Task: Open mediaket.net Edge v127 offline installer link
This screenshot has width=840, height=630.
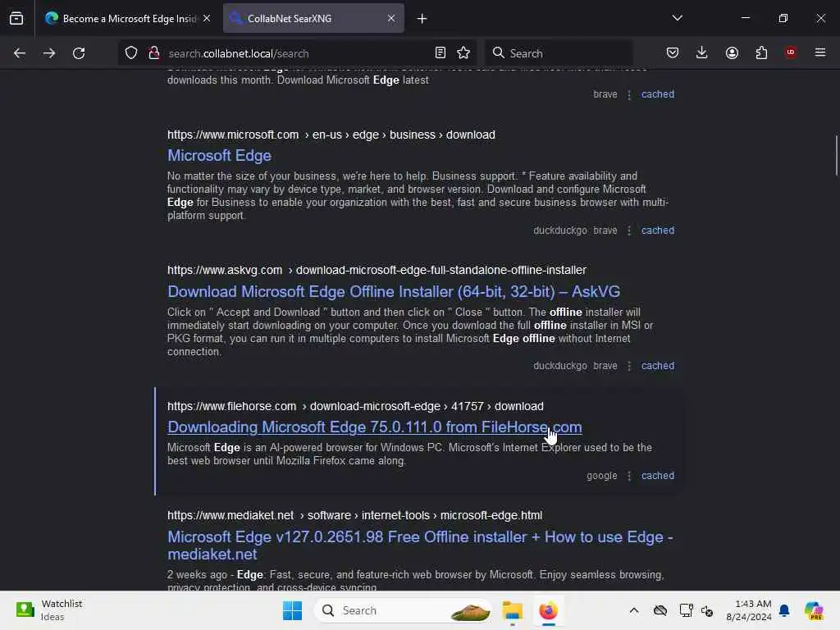Action: tap(420, 546)
